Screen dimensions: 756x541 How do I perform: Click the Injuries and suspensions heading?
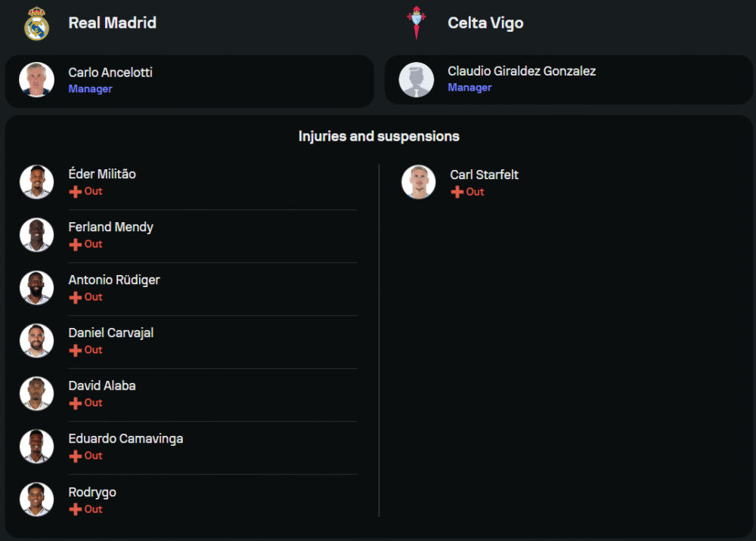379,136
